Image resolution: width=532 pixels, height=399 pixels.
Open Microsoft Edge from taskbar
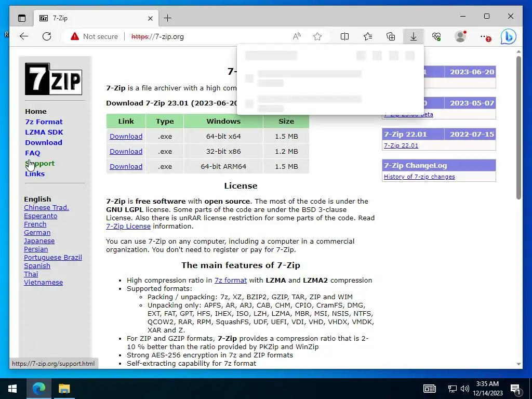click(x=38, y=389)
